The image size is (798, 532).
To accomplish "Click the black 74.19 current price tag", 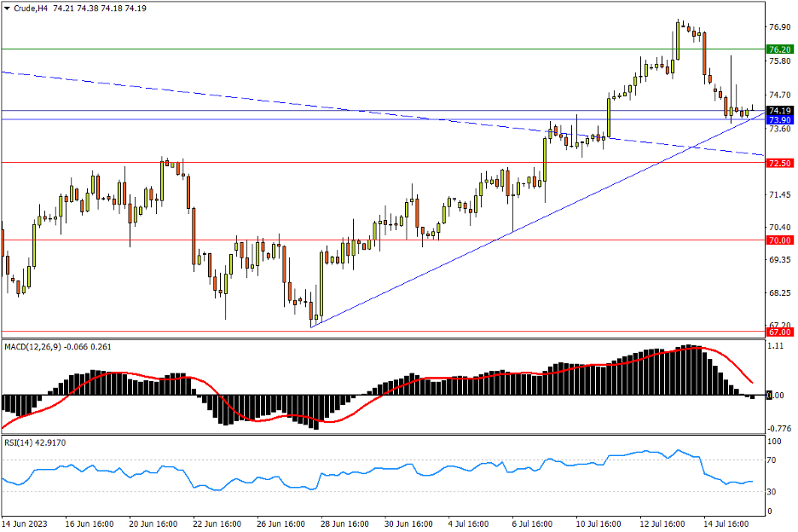I will (779, 111).
